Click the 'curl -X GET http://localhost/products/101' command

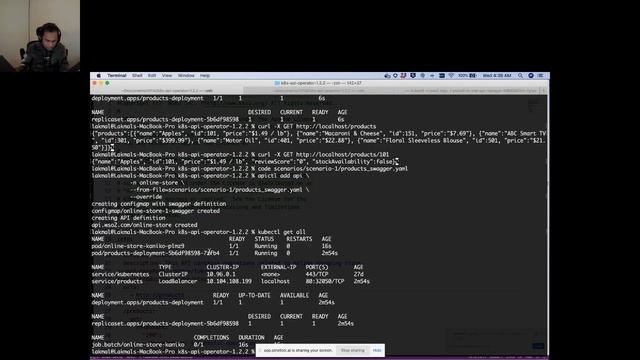point(323,154)
